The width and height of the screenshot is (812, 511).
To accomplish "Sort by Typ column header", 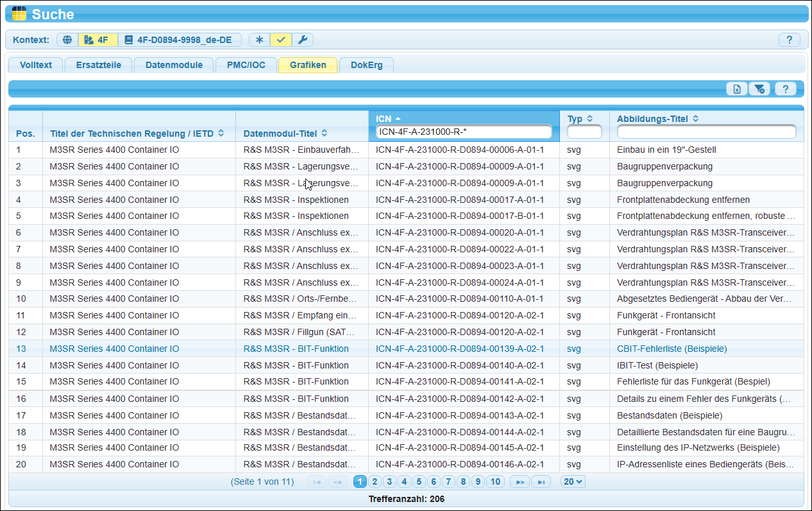I will coord(580,119).
